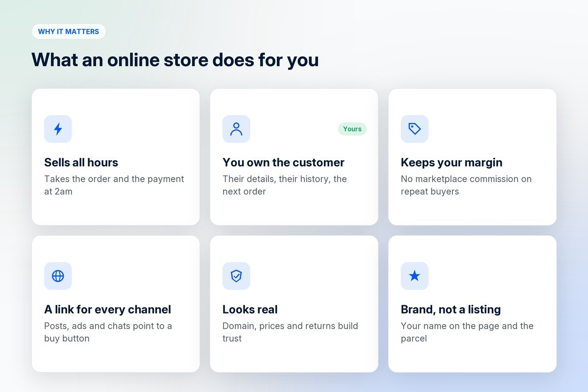Select the Looks real title

click(x=250, y=309)
